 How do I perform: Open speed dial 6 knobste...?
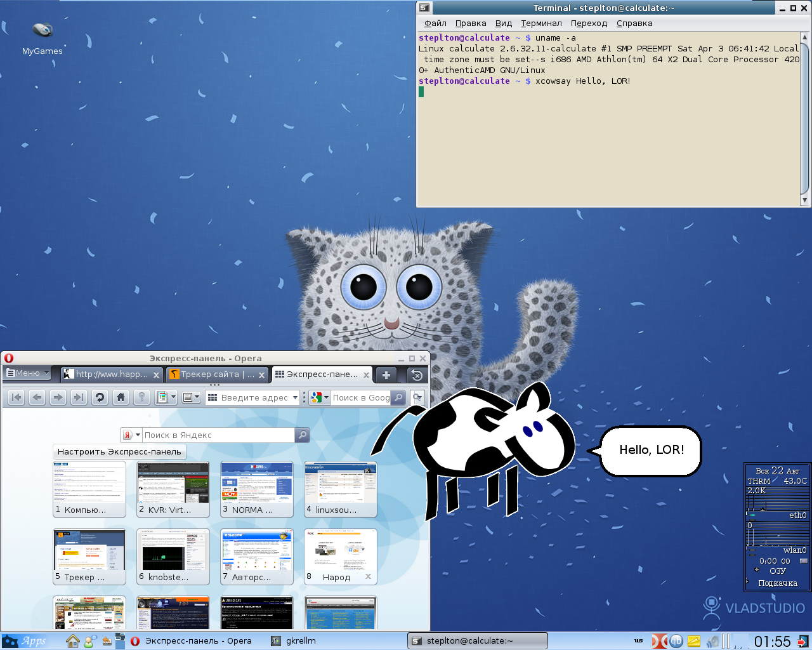pyautogui.click(x=173, y=556)
